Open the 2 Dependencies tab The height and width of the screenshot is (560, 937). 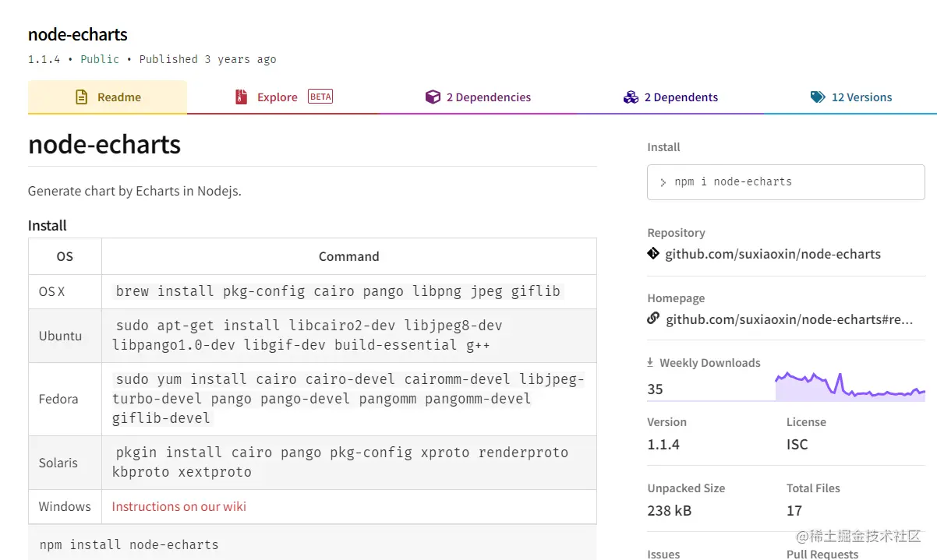(478, 97)
